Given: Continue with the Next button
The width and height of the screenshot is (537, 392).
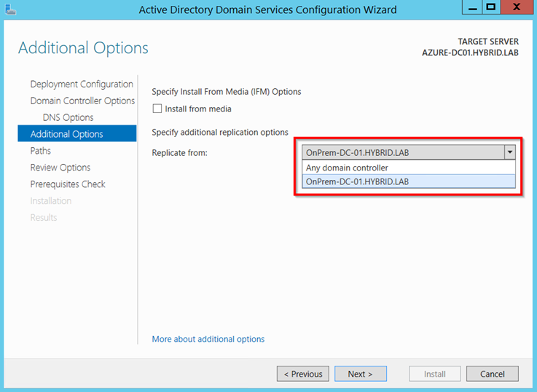Looking at the screenshot, I should 360,374.
